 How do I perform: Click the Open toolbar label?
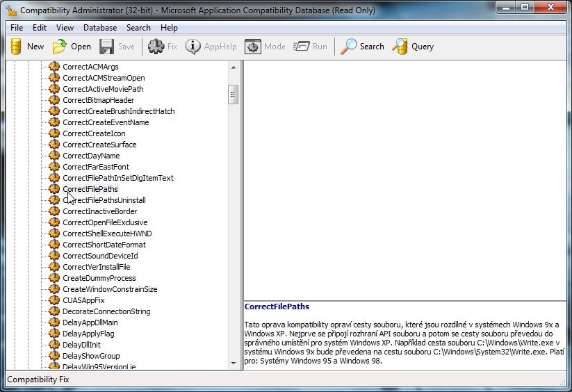click(81, 47)
